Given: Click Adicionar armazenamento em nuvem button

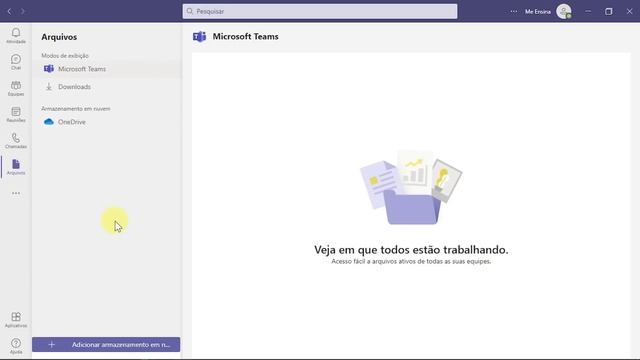Looking at the screenshot, I should pyautogui.click(x=106, y=344).
